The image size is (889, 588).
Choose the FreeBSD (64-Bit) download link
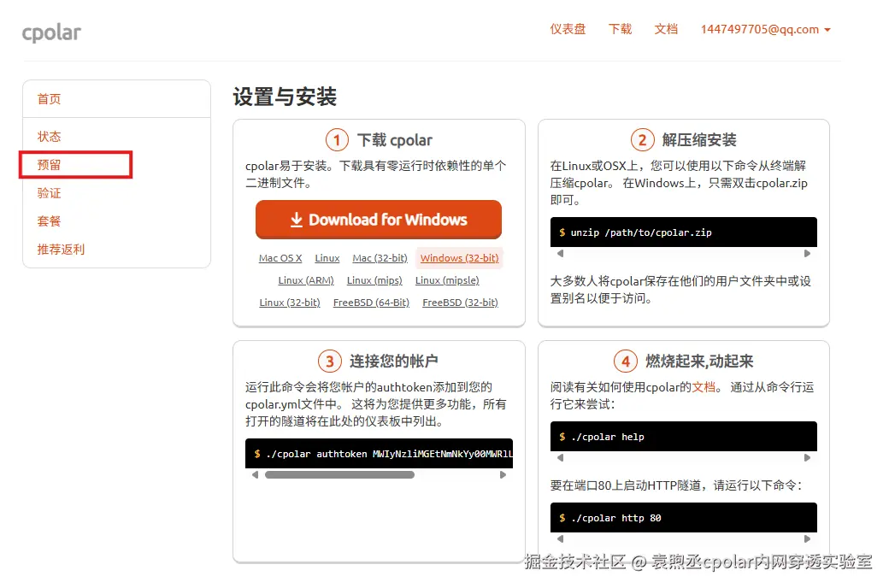coord(371,303)
